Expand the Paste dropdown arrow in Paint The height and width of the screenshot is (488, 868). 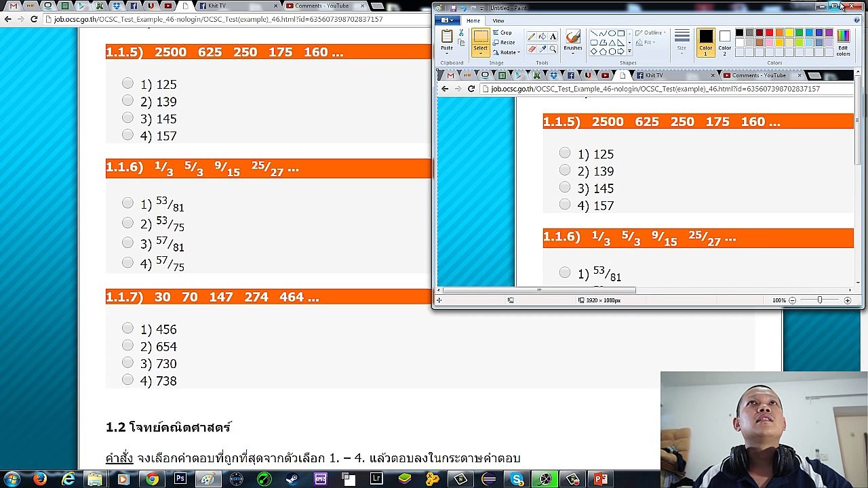[447, 53]
